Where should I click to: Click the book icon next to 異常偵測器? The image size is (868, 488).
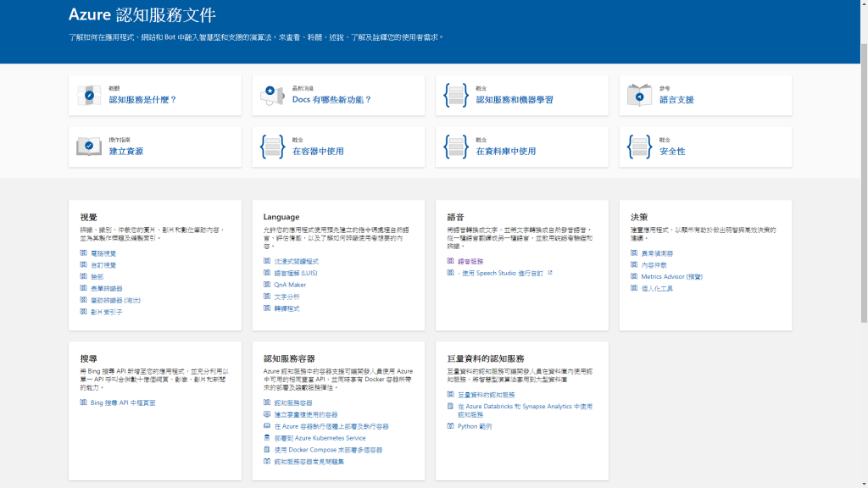[x=634, y=252]
